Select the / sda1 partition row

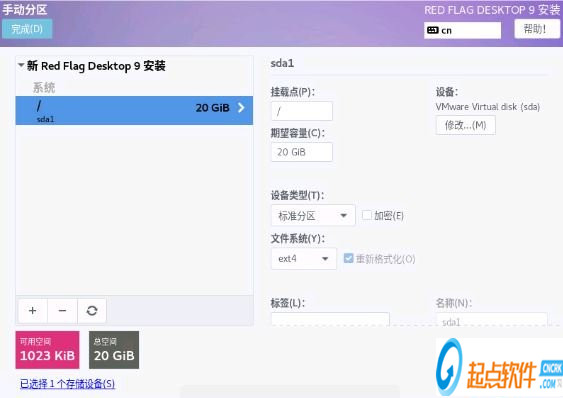(134, 110)
